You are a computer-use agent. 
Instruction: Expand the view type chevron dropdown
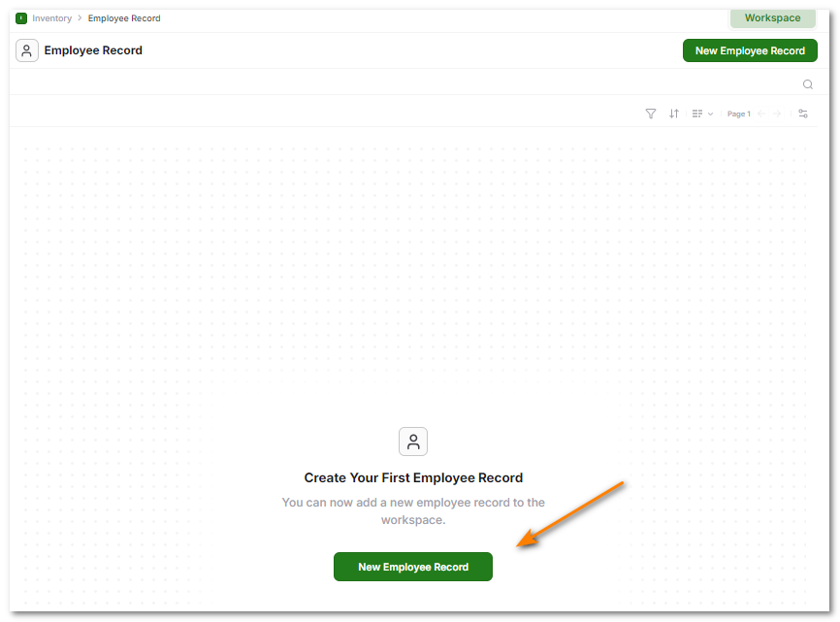coord(710,114)
